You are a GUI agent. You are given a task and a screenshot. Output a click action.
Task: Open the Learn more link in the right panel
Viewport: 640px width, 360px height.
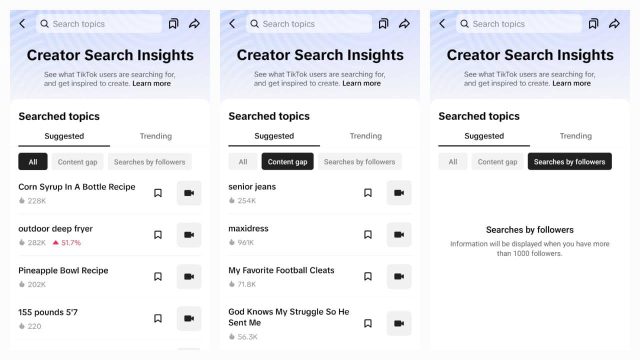(571, 83)
